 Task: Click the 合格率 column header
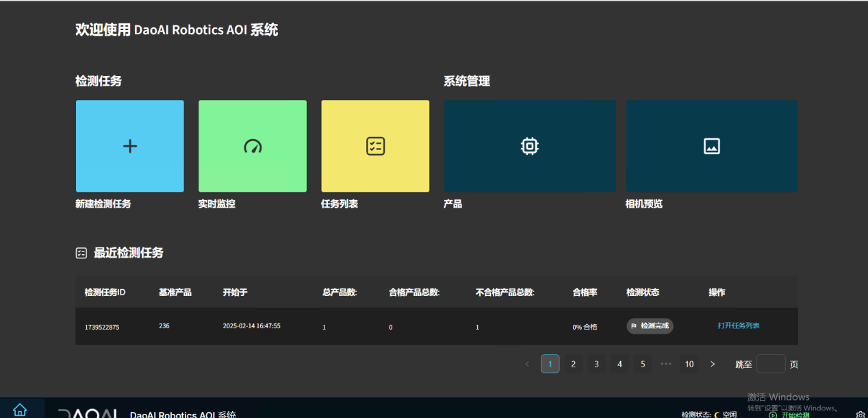(585, 292)
